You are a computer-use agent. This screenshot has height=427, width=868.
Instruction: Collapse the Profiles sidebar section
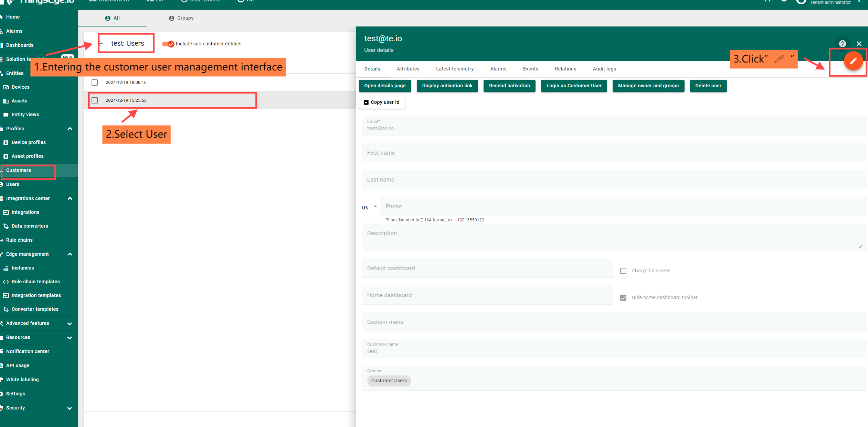pyautogui.click(x=70, y=129)
